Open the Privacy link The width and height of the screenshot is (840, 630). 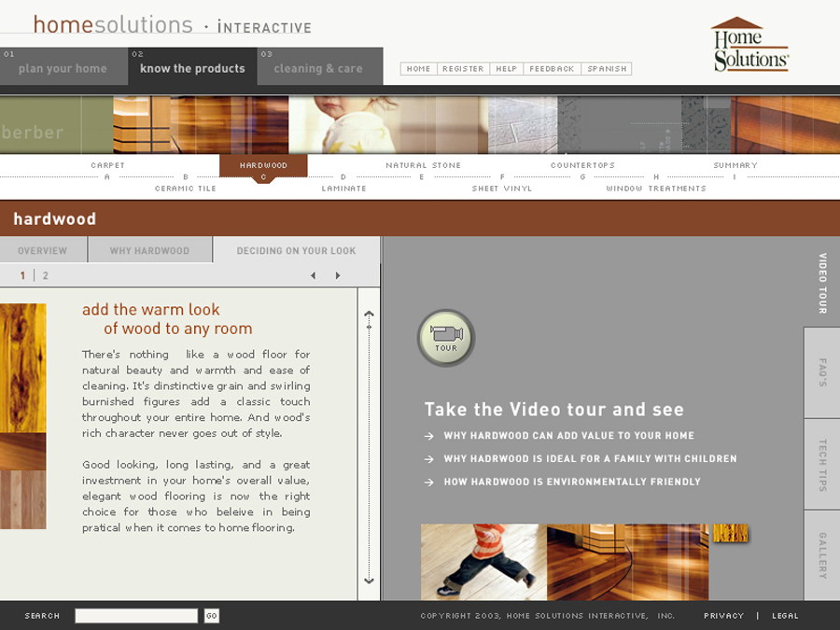coord(723,616)
